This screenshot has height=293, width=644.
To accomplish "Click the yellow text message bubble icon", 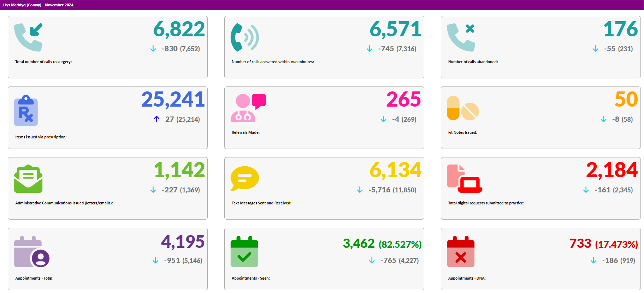I will point(245,179).
